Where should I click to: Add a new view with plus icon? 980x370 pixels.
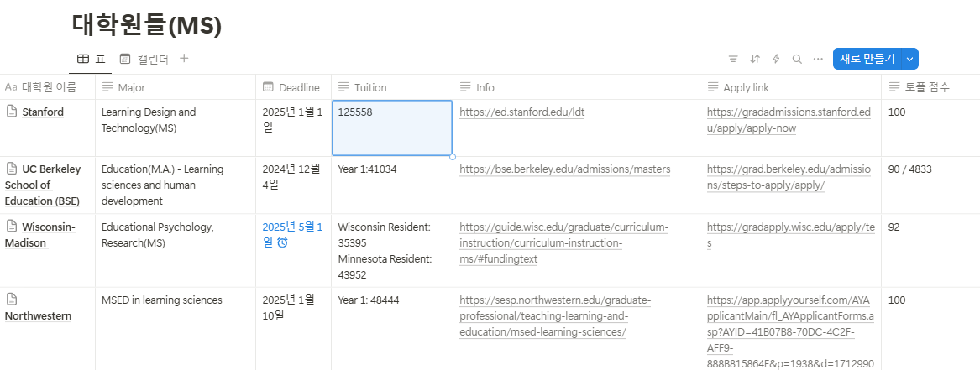pyautogui.click(x=184, y=59)
